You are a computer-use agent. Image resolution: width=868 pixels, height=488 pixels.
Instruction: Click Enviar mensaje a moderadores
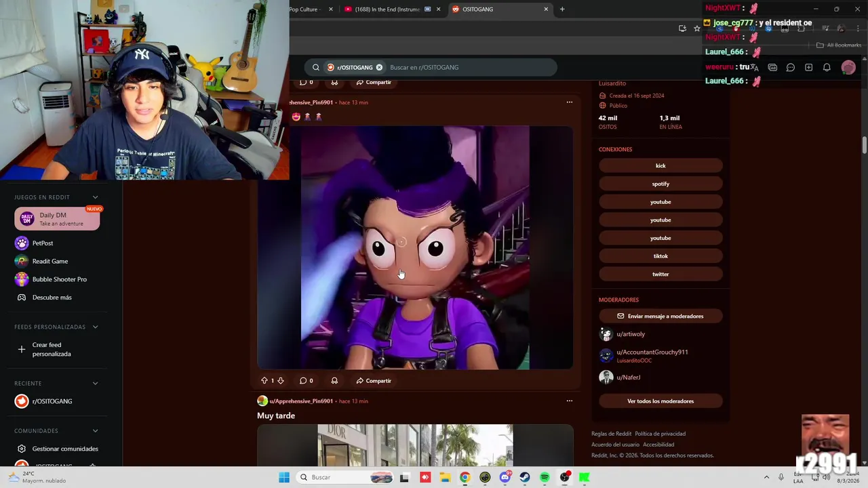pyautogui.click(x=660, y=316)
